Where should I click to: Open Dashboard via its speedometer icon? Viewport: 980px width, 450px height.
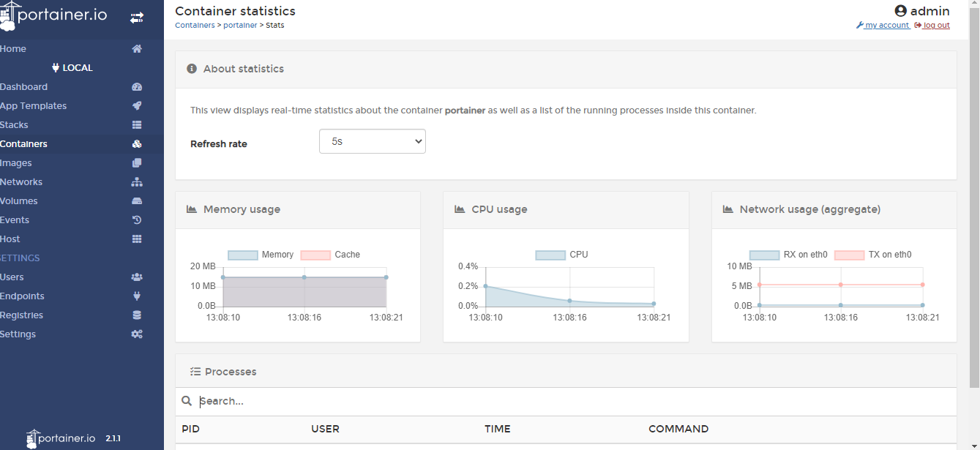137,86
